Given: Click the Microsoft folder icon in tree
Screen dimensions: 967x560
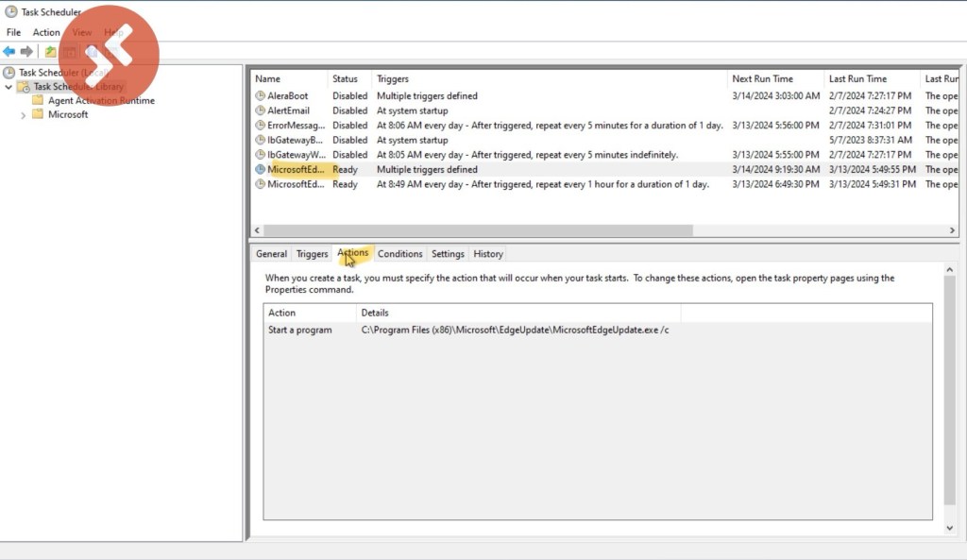Looking at the screenshot, I should coord(38,114).
